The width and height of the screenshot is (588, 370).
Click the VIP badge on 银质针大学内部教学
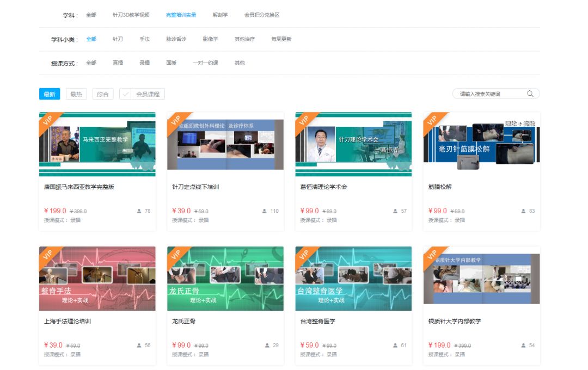point(432,255)
